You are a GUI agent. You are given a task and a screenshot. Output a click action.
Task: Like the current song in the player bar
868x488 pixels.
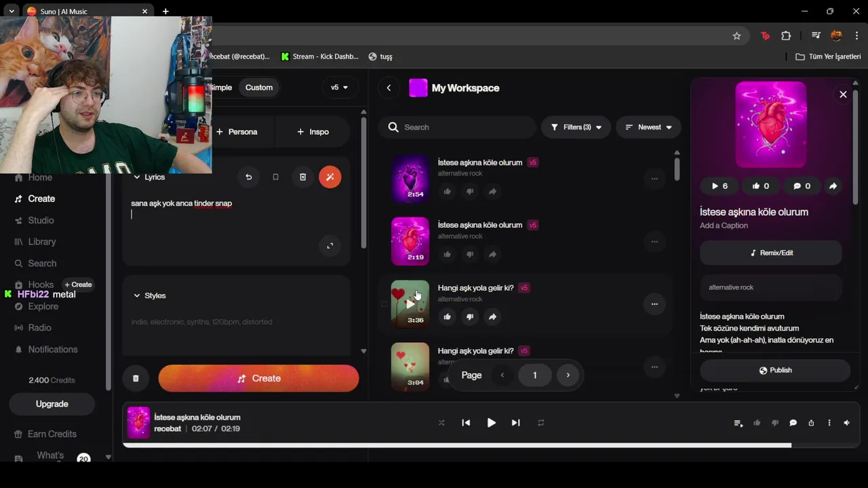coord(757,423)
